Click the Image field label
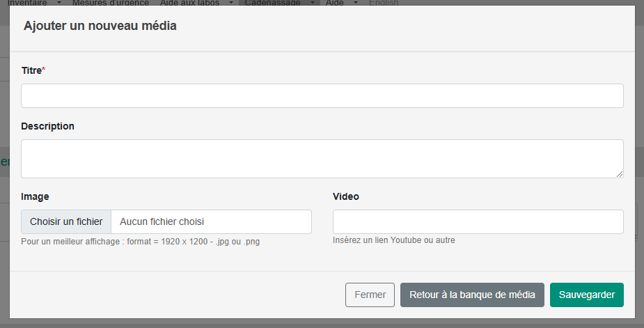The width and height of the screenshot is (644, 328). point(35,196)
